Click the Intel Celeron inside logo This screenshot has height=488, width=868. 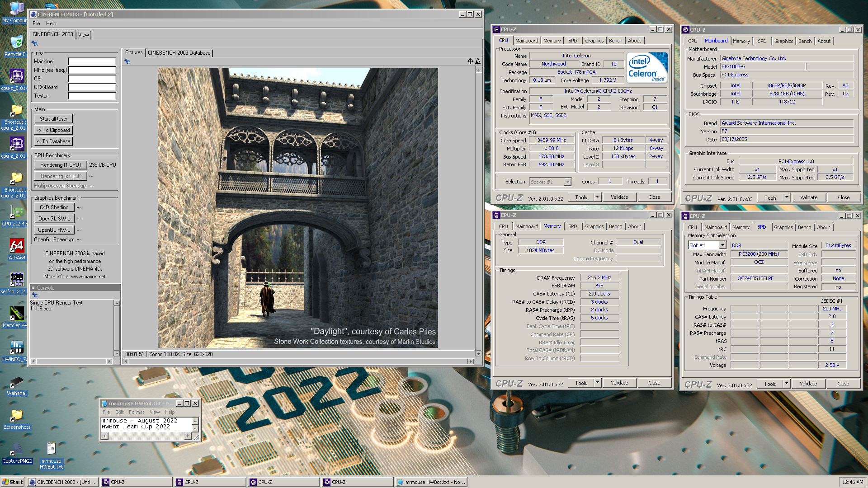pyautogui.click(x=647, y=68)
